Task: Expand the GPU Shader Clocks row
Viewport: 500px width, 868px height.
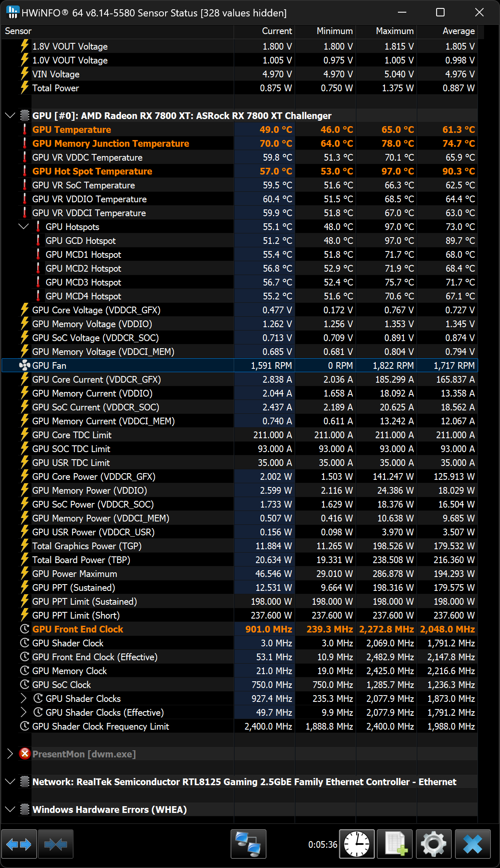Action: (24, 698)
